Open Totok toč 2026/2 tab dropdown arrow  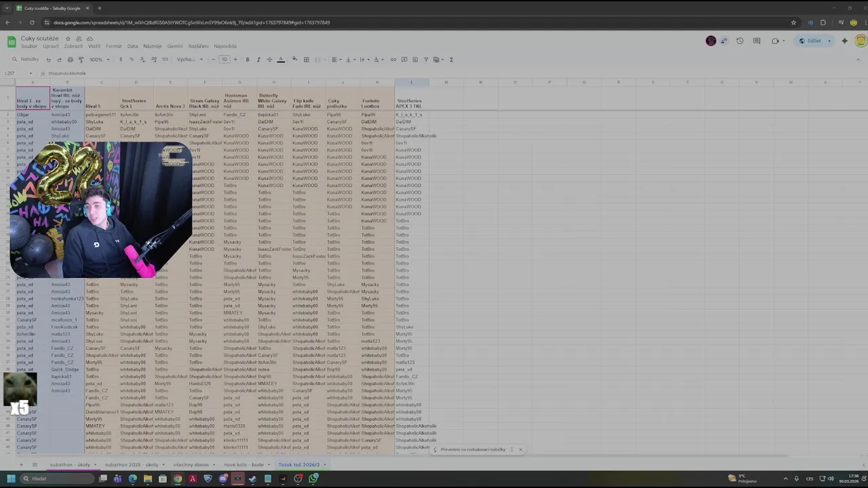tap(325, 464)
